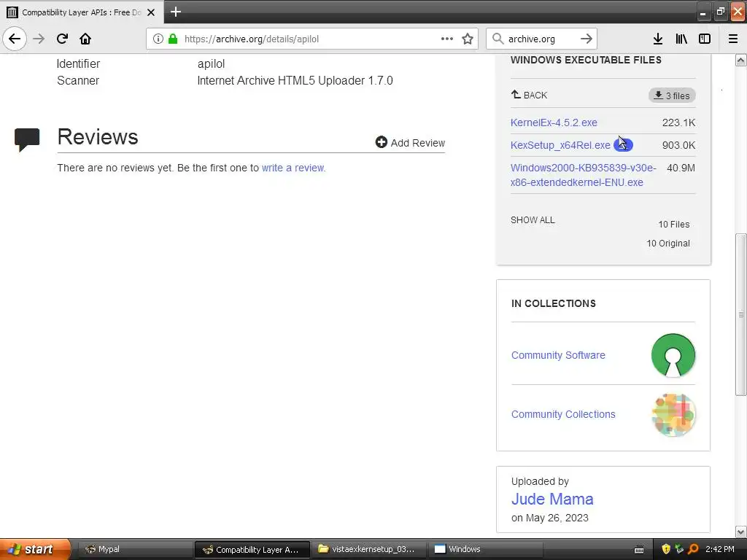Screen dimensions: 747x560
Task: Select the Compatibility Layer APIs tab
Action: (82, 12)
